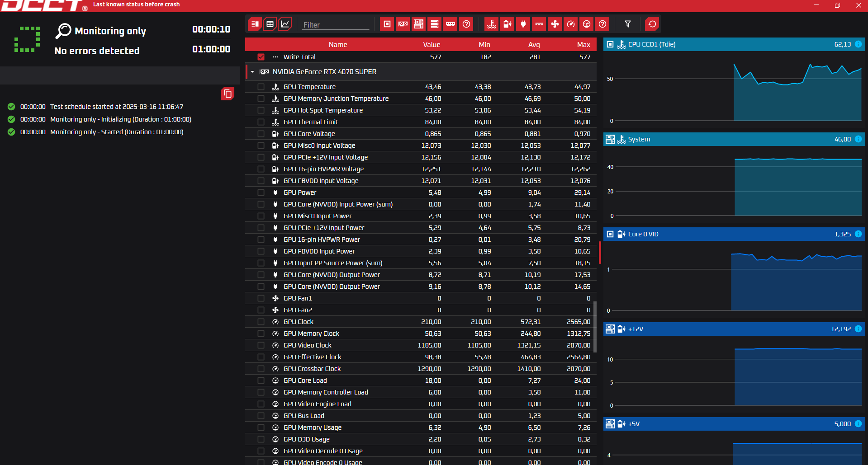Click the red scrollbar thumb beside the graphs

(x=600, y=253)
